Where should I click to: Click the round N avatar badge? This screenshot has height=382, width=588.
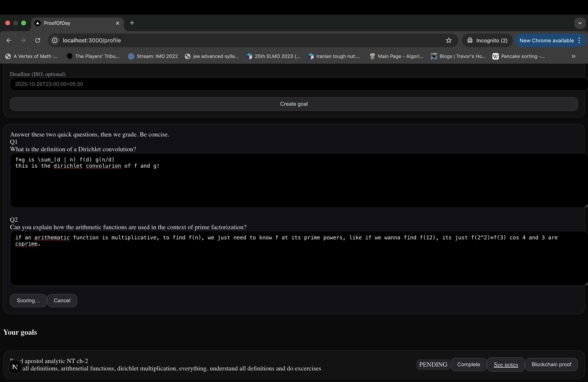pyautogui.click(x=15, y=367)
